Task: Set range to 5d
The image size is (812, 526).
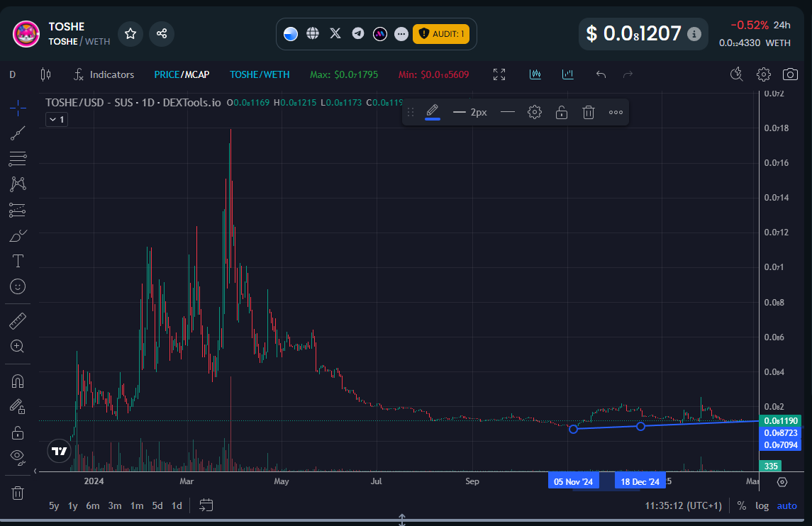Action: 157,506
